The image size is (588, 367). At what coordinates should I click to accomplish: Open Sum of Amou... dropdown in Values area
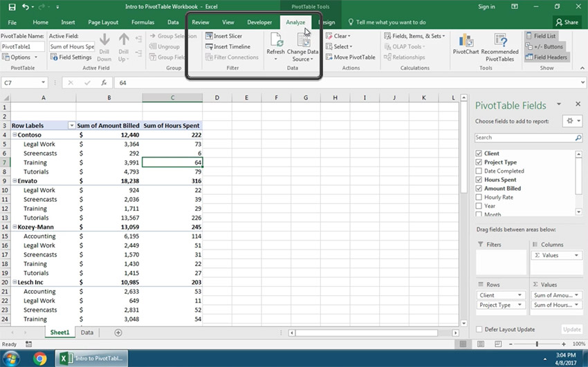[576, 295]
